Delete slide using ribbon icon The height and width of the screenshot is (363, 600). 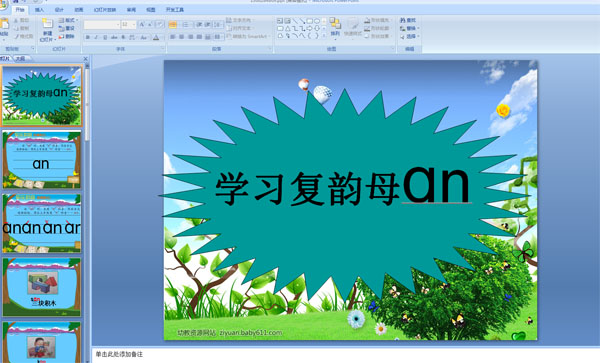(67, 36)
